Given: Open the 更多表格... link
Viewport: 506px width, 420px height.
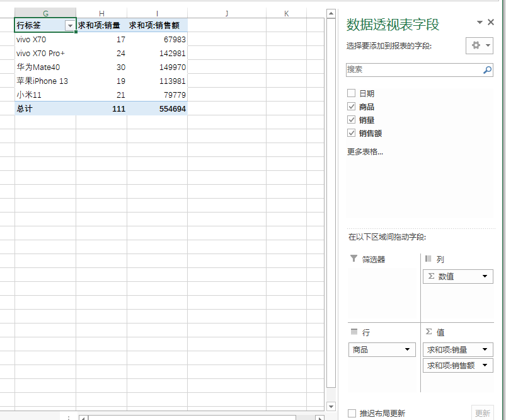Looking at the screenshot, I should pos(365,151).
